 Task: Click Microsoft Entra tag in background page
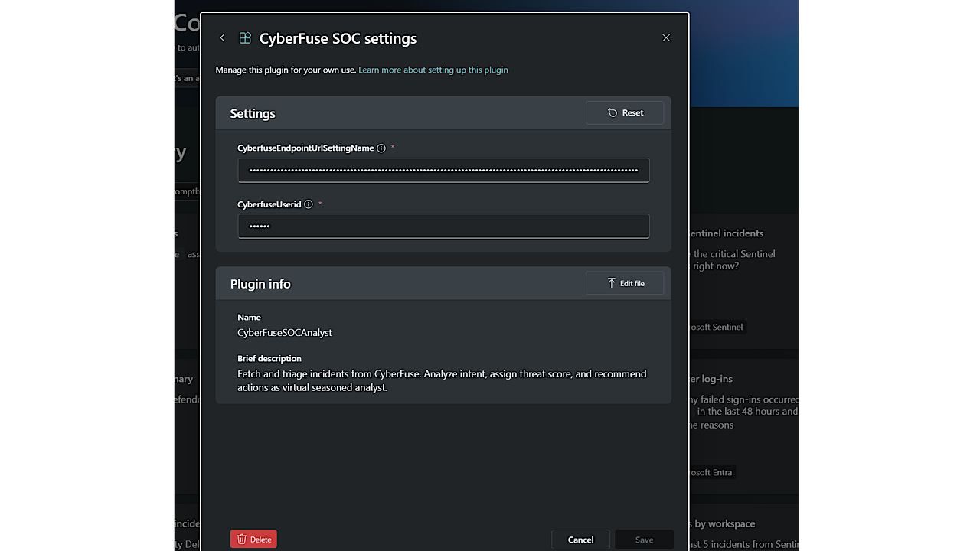(x=712, y=472)
